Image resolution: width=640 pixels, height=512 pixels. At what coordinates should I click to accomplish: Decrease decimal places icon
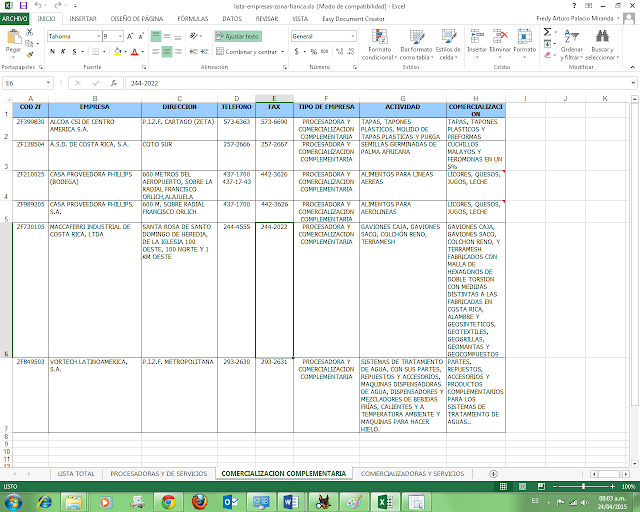click(x=351, y=51)
